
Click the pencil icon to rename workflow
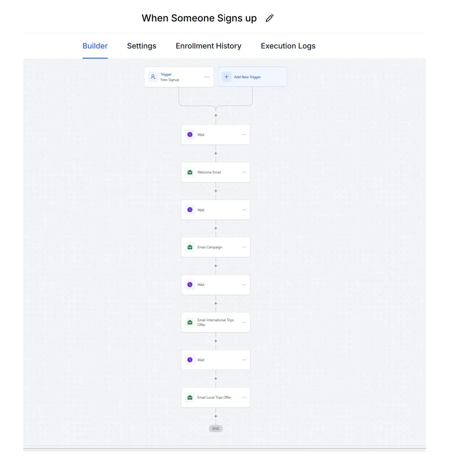(269, 18)
